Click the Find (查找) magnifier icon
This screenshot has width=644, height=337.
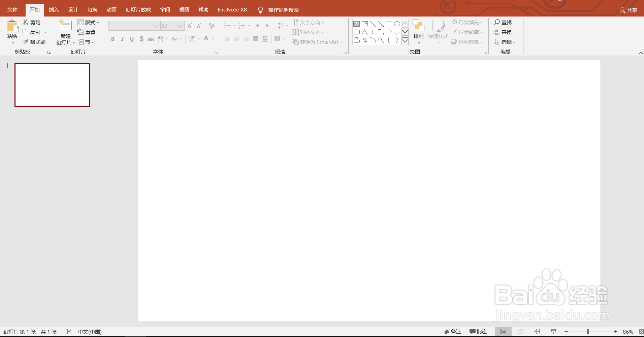497,22
